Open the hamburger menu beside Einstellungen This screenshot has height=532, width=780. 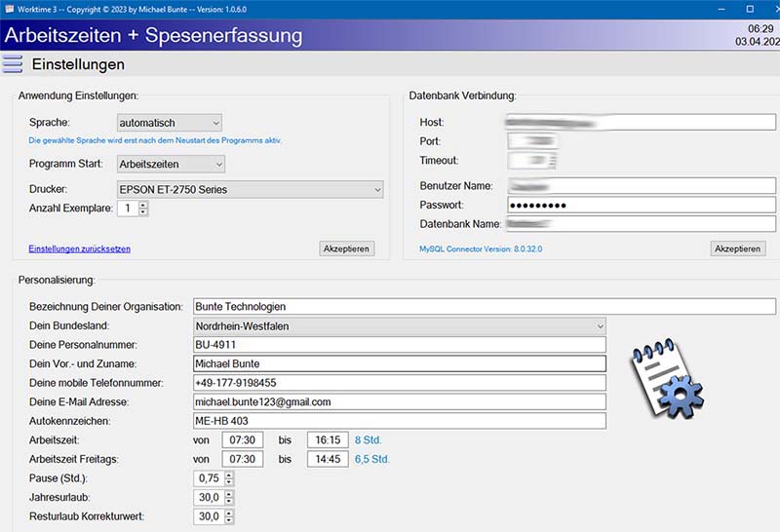point(13,64)
